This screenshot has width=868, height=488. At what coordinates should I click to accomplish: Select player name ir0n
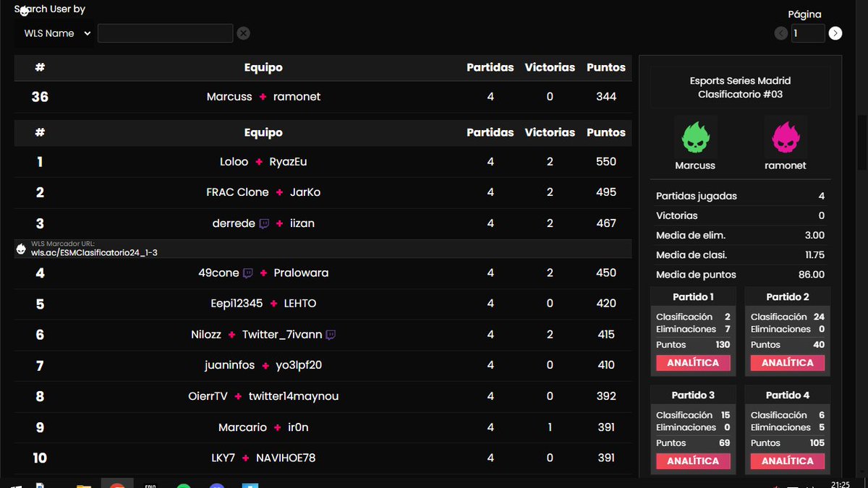pos(298,427)
